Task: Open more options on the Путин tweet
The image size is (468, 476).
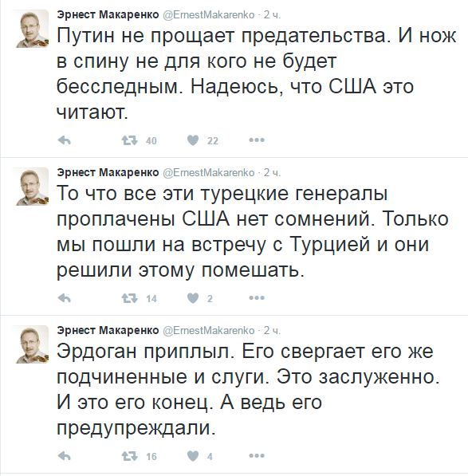Action: (257, 140)
